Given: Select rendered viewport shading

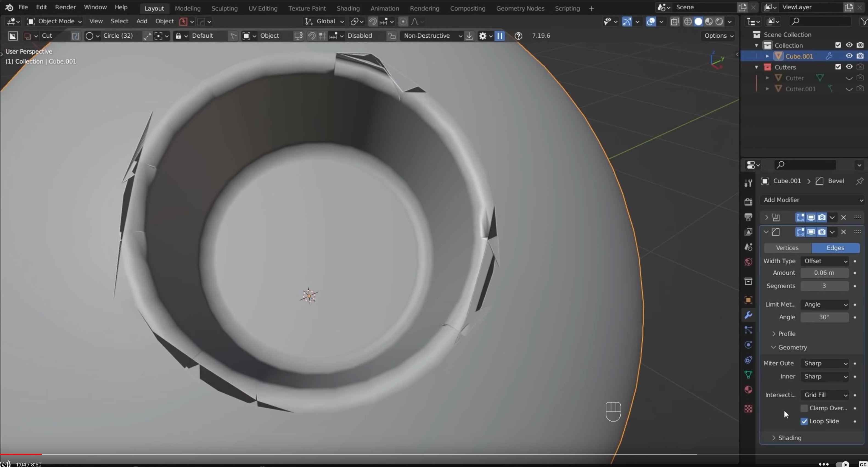Looking at the screenshot, I should (719, 22).
